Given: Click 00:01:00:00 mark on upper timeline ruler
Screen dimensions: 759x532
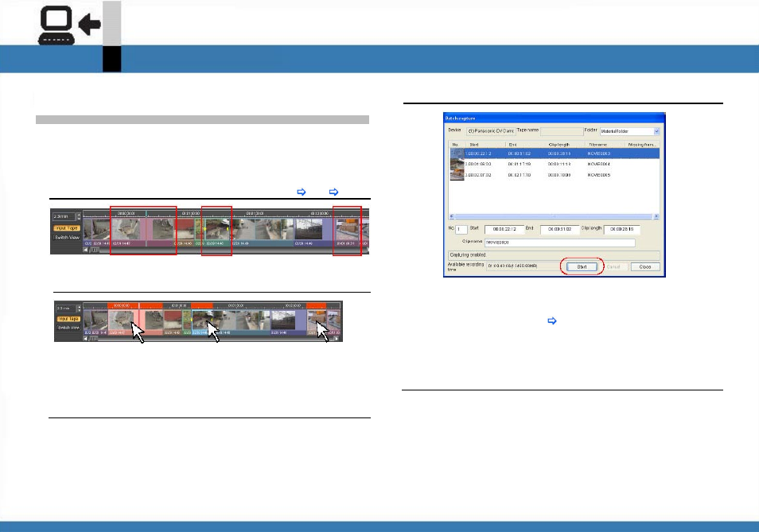Looking at the screenshot, I should 191,213.
